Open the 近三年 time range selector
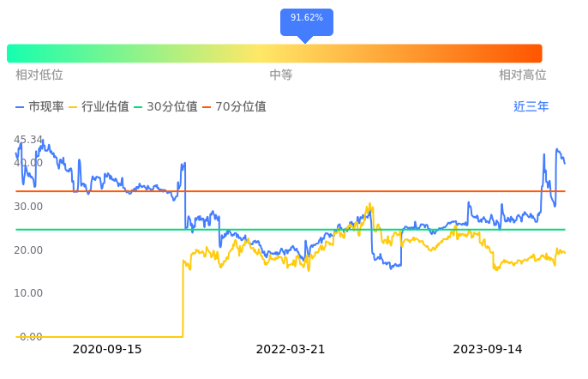588x379 pixels. [531, 107]
